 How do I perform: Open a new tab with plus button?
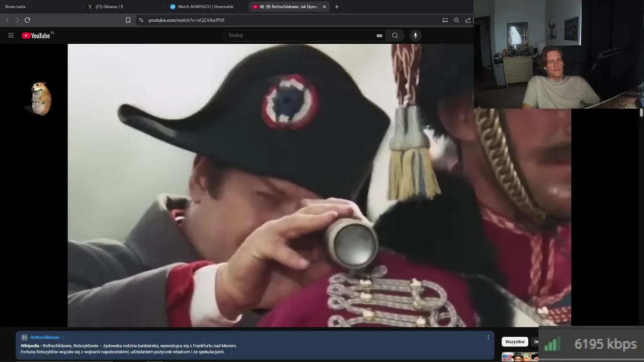point(337,7)
